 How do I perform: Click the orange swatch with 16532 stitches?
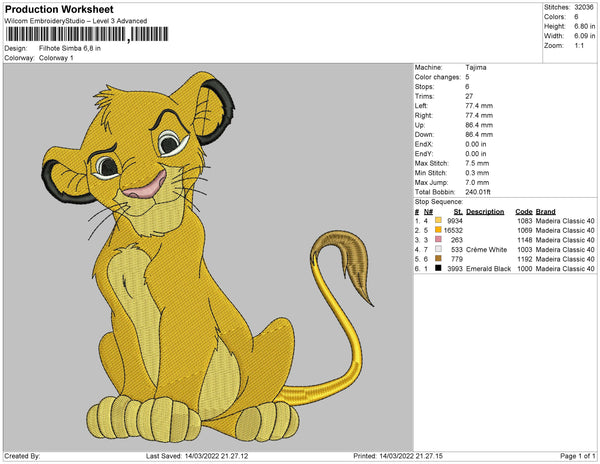(x=438, y=230)
